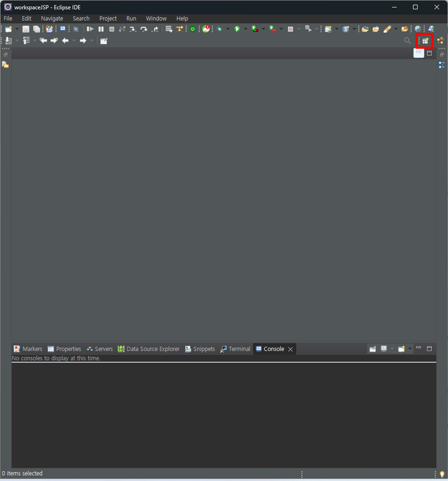Switch to the Properties tab
Image resolution: width=448 pixels, height=481 pixels.
[x=64, y=349]
